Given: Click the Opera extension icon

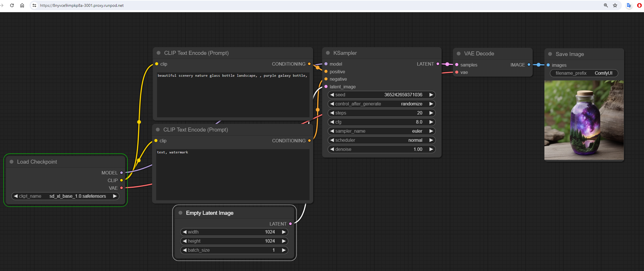Looking at the screenshot, I should coord(639,5).
